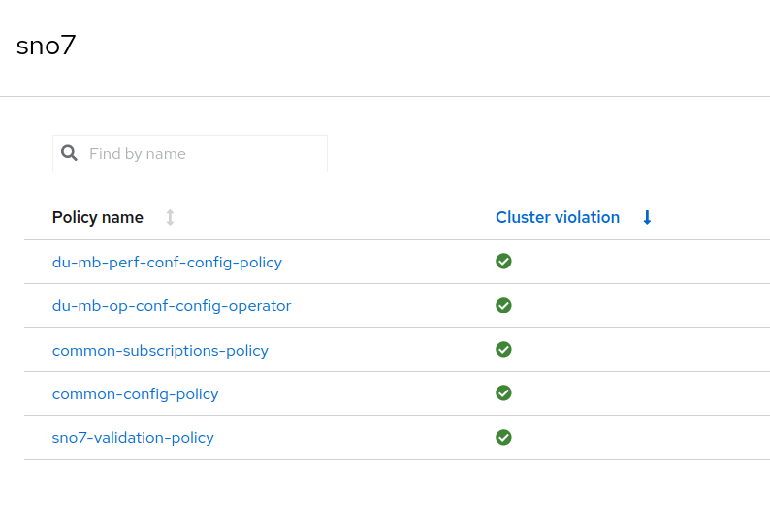Open the du-mb-perf-conf-config-policy link

coord(167,263)
